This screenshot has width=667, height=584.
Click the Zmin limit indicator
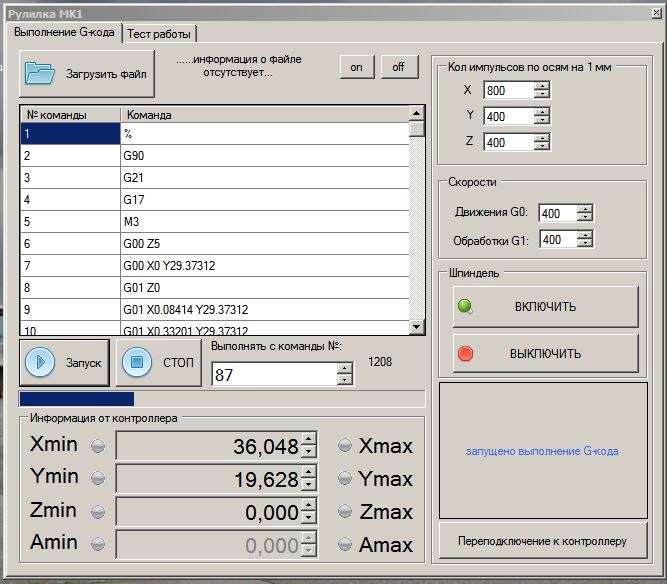click(x=98, y=511)
